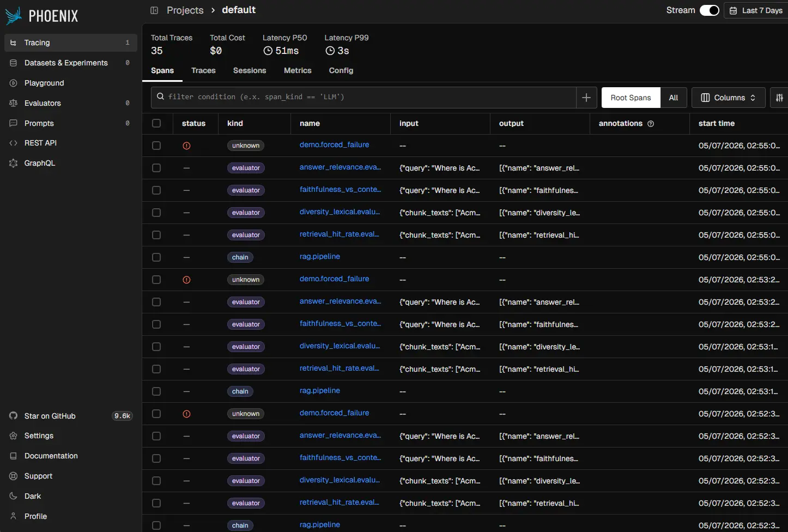Open the first faithfulness_vs_conte... span

pyautogui.click(x=340, y=189)
